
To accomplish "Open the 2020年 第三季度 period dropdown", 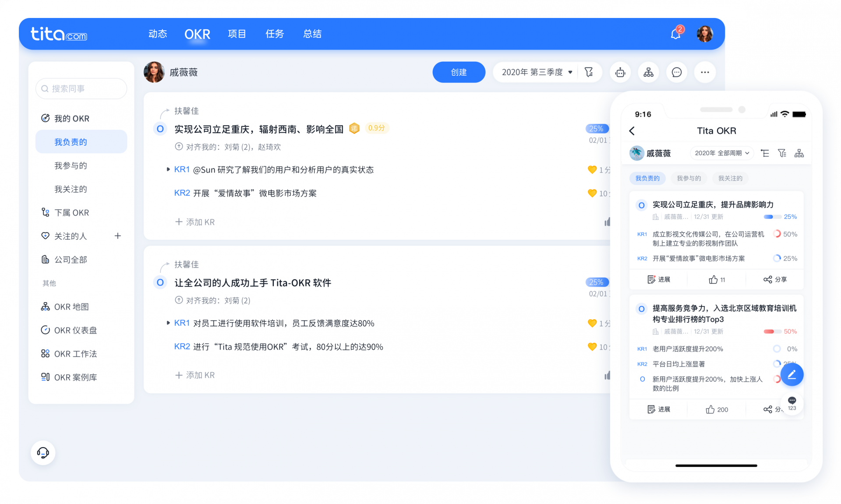I will (537, 72).
